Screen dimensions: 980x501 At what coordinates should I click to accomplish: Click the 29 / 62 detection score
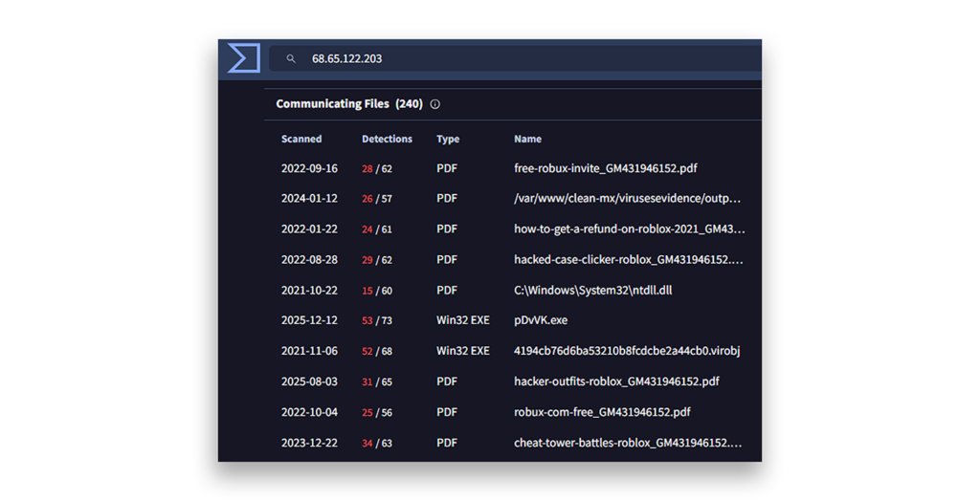coord(377,260)
